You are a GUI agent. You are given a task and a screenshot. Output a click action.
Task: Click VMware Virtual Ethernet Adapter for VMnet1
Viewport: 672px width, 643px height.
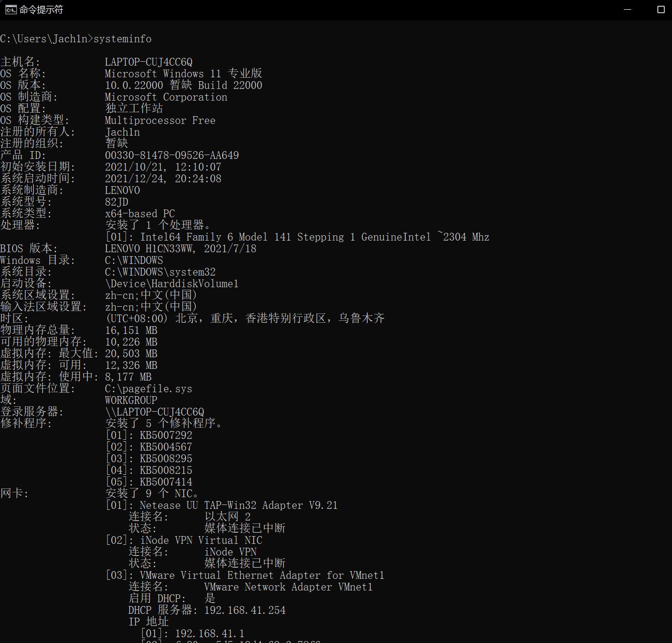[x=262, y=575]
